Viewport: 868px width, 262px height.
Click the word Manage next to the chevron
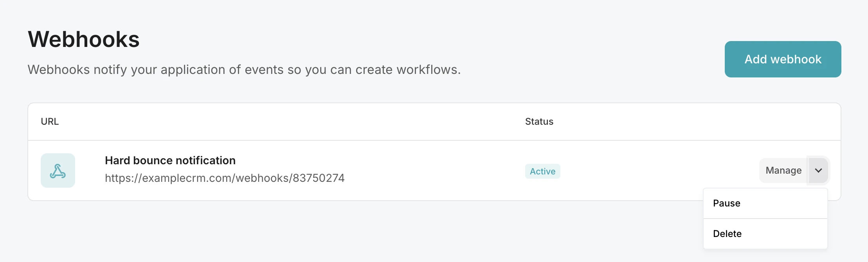point(783,170)
